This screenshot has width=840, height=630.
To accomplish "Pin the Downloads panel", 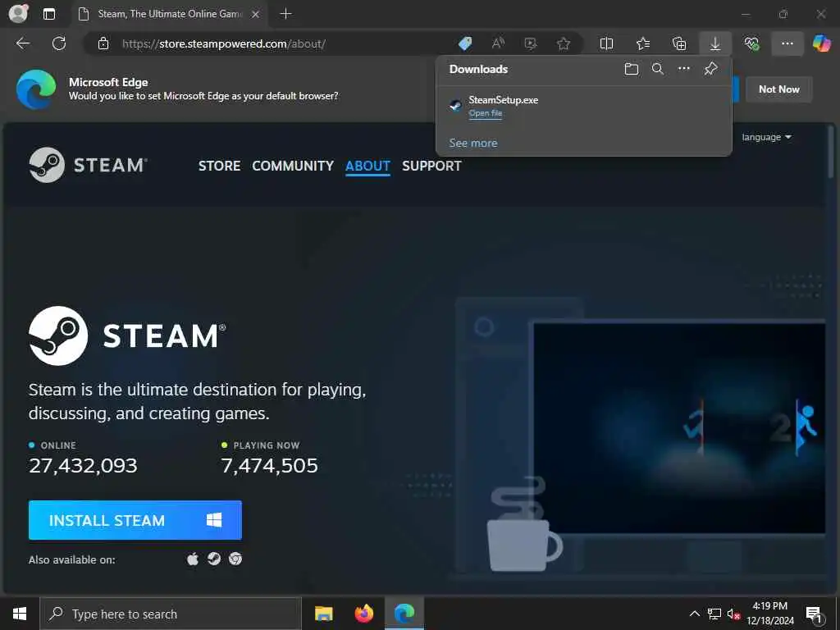I will (710, 69).
